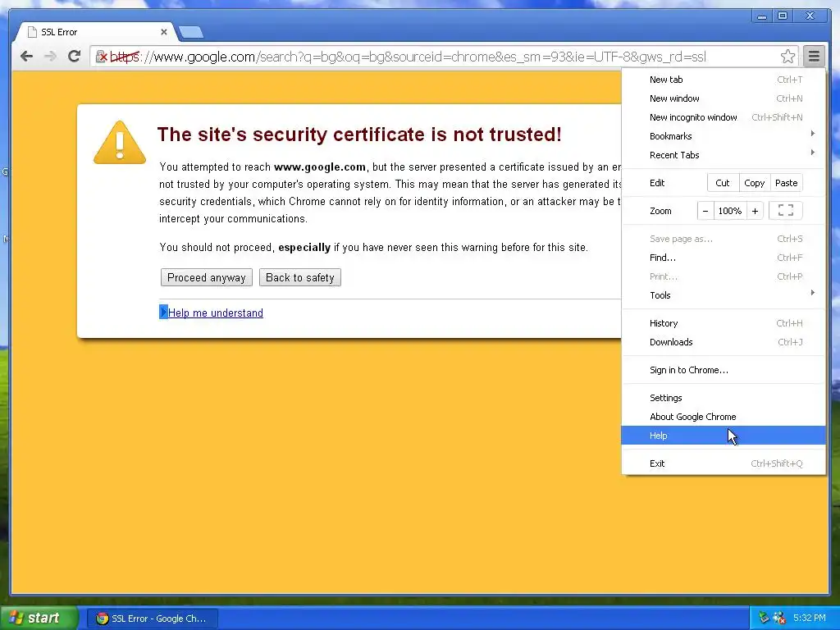
Task: Open the Recent Tabs menu entry
Action: click(724, 155)
